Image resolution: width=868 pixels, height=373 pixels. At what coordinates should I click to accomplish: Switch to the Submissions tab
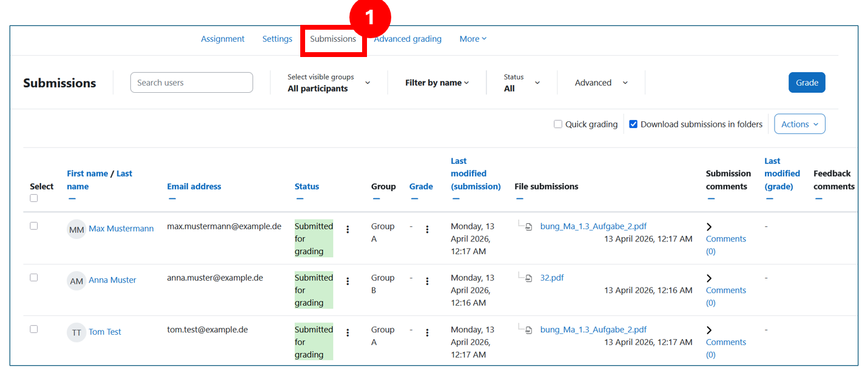[x=333, y=39]
